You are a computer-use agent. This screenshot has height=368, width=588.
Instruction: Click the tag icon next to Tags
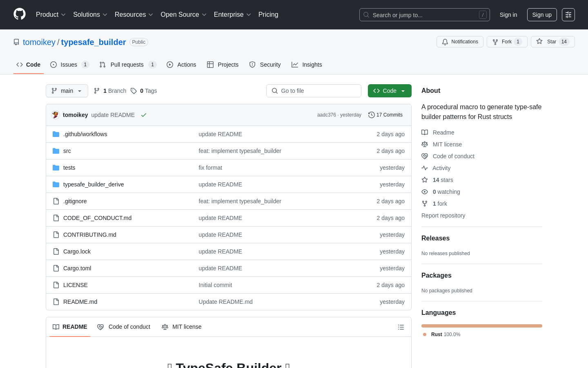134,91
